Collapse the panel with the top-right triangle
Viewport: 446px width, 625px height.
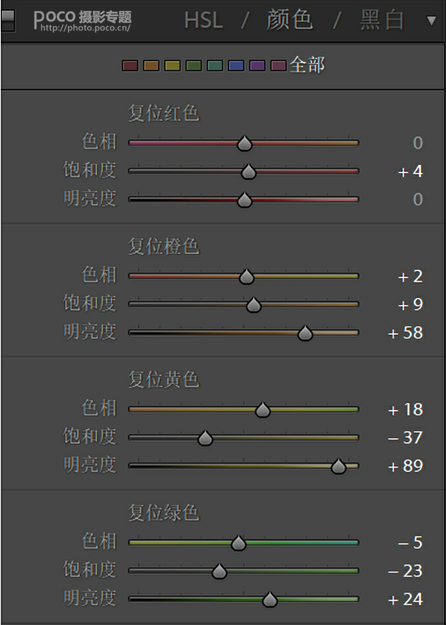431,21
